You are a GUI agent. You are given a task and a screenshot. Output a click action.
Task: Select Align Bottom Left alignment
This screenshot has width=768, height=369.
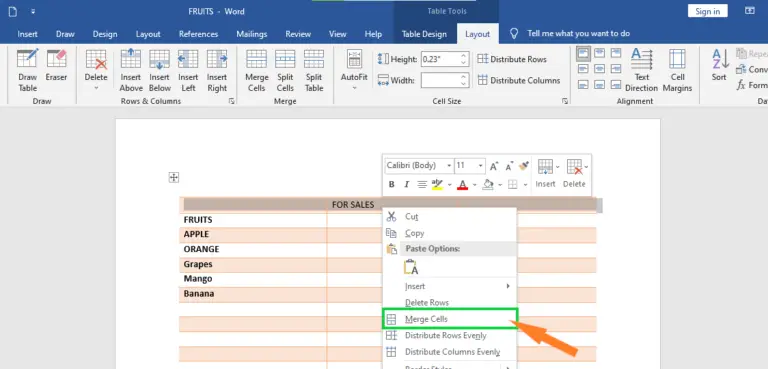pyautogui.click(x=583, y=84)
